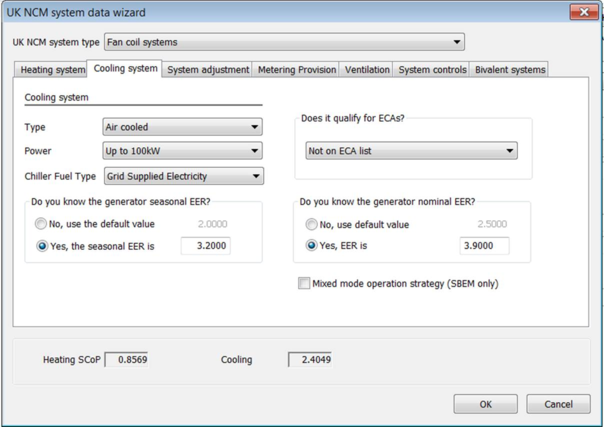This screenshot has width=604, height=427.
Task: Choose 'Yes, EER is' radio option
Action: [x=312, y=246]
